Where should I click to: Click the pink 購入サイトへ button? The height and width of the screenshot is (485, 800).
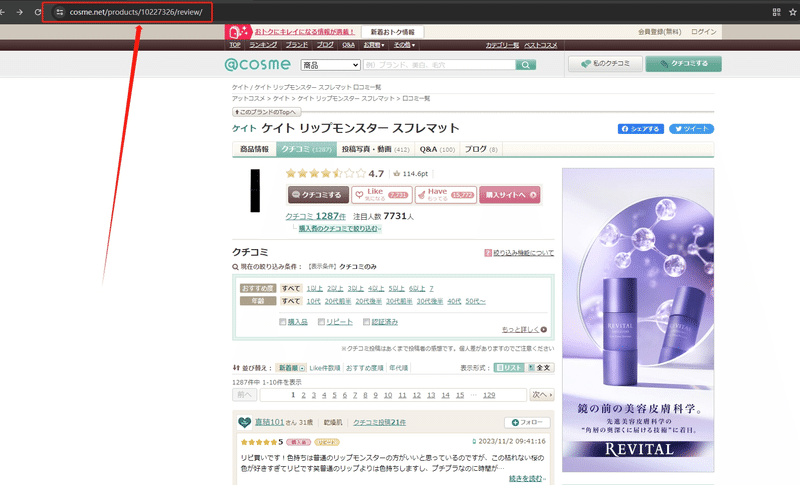pyautogui.click(x=510, y=195)
